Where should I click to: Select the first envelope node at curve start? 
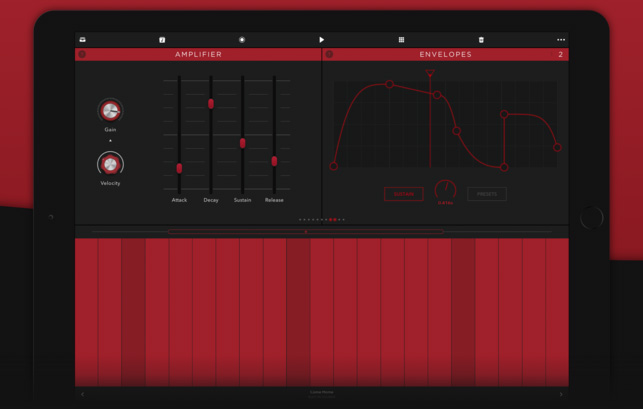pos(333,166)
